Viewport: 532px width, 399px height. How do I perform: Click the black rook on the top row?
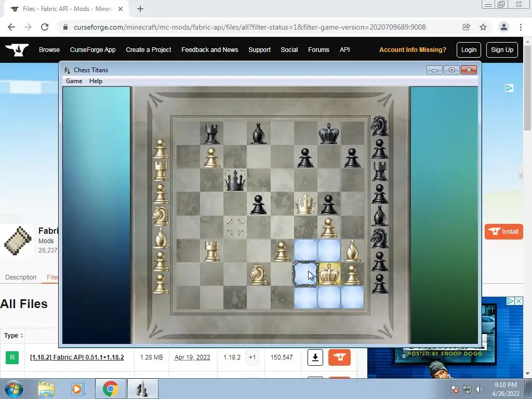click(211, 134)
